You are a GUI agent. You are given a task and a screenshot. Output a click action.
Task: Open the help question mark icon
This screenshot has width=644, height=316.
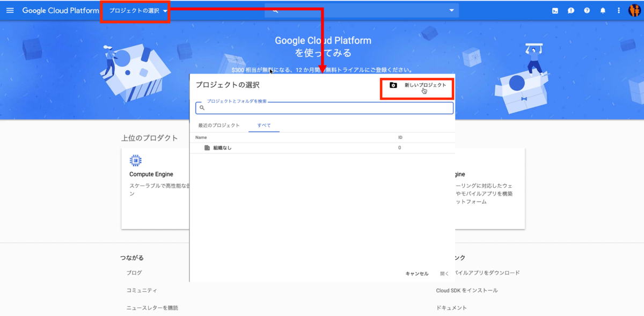coord(587,11)
